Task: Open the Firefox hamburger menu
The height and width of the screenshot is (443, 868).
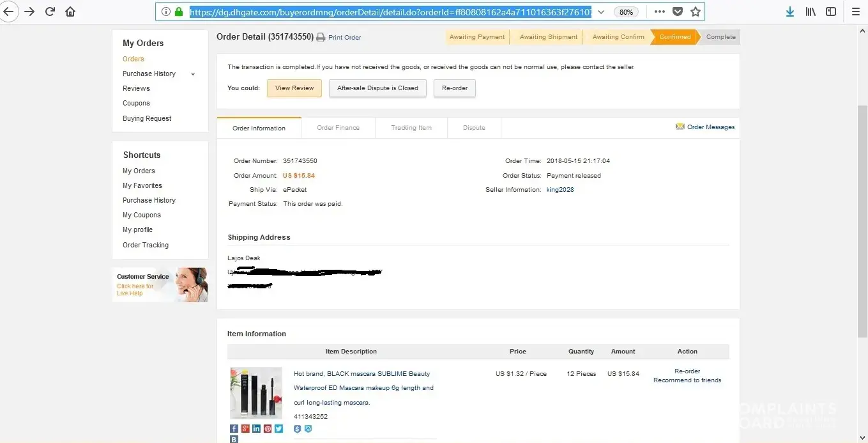Action: [x=856, y=12]
